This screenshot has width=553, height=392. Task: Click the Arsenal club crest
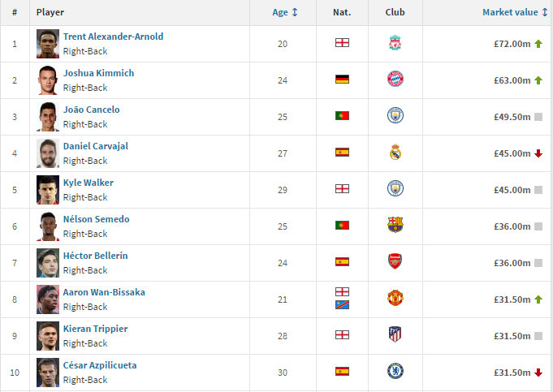tap(395, 261)
